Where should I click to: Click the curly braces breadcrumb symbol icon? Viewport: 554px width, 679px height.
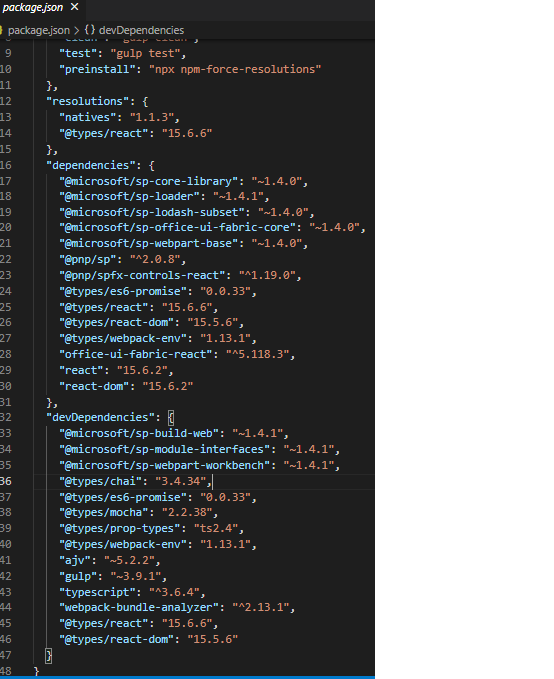point(90,30)
